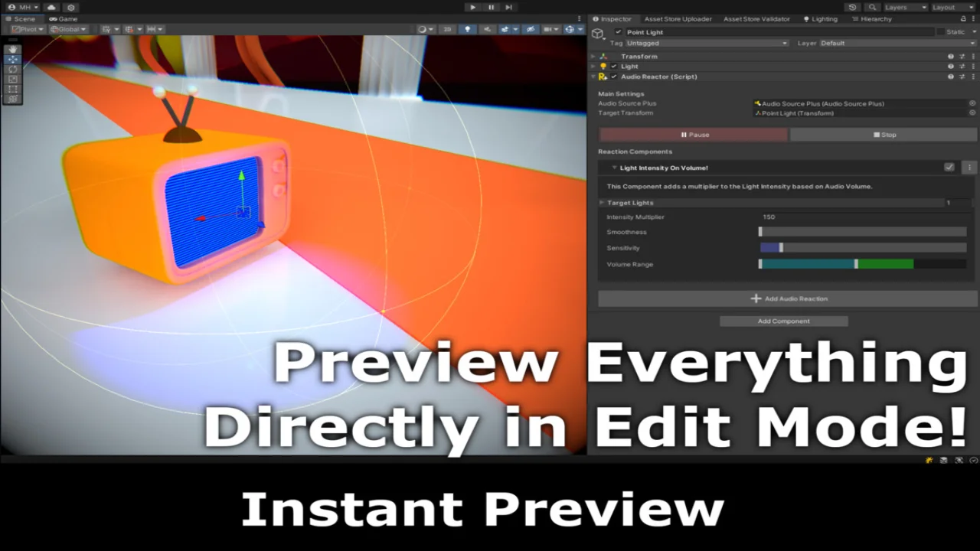Click the cloud services icon
Image resolution: width=980 pixels, height=551 pixels.
click(52, 7)
